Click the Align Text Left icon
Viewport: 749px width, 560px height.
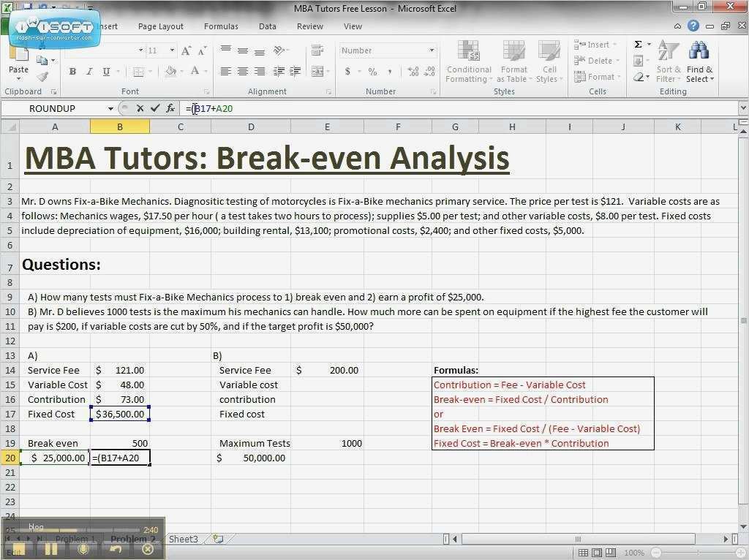(x=226, y=72)
